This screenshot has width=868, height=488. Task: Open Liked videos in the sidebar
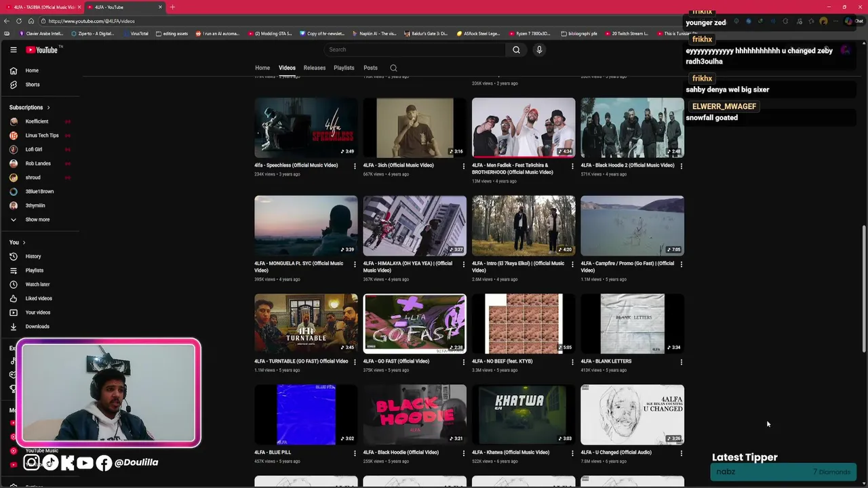[x=40, y=298]
